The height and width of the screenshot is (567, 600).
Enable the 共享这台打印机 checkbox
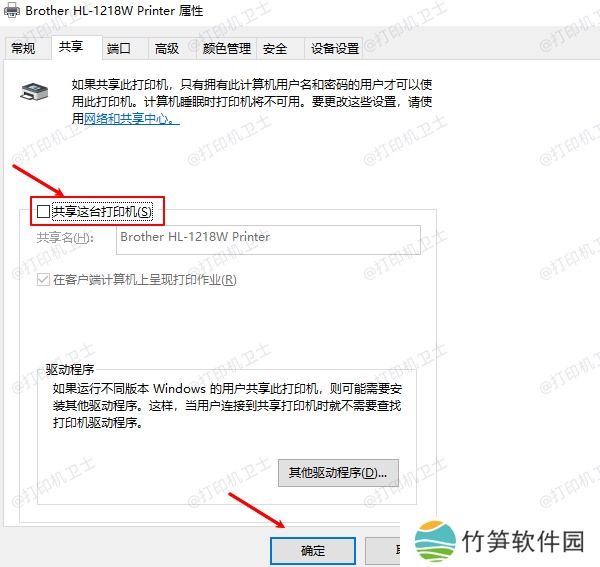click(43, 211)
